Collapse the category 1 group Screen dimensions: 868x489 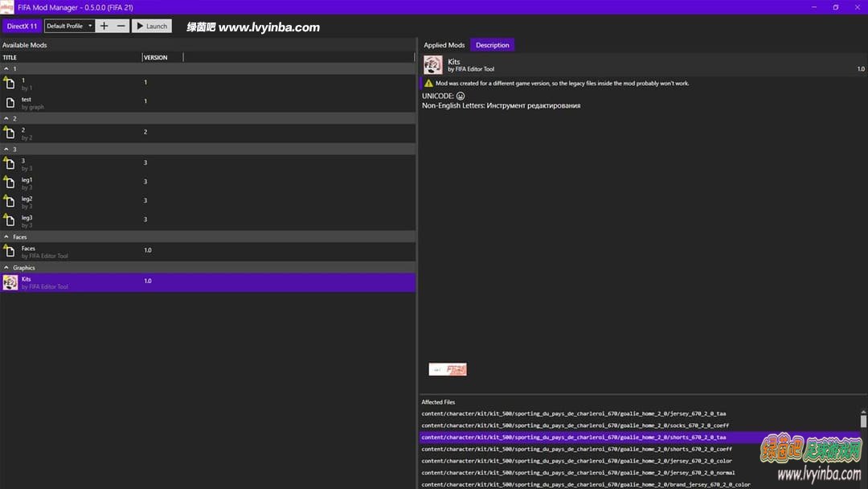pos(6,68)
